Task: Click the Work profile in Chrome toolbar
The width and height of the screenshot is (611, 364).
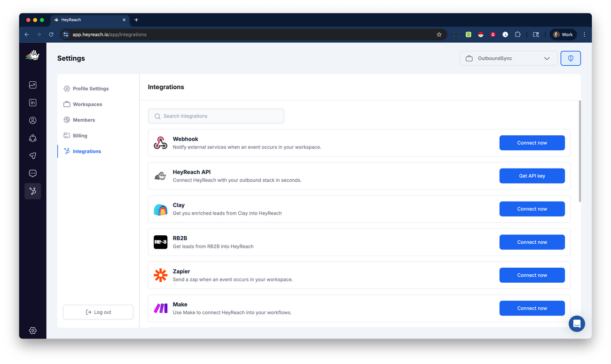Action: 563,34
